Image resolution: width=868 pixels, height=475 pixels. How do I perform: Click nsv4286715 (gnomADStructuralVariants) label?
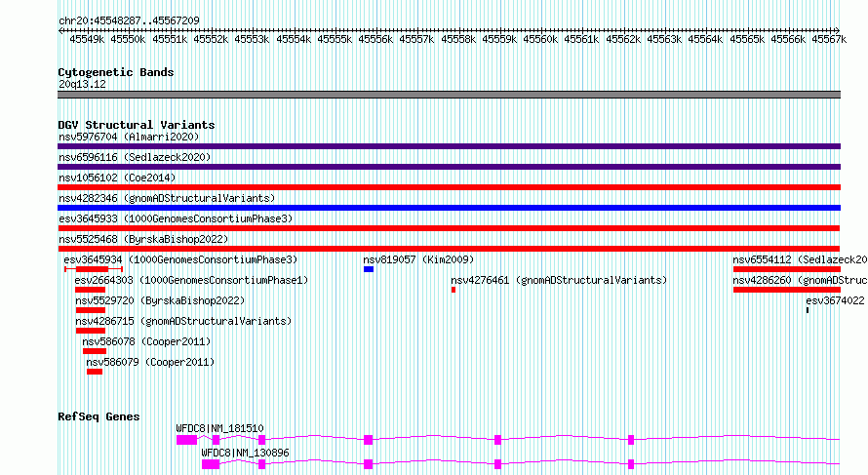(x=183, y=321)
